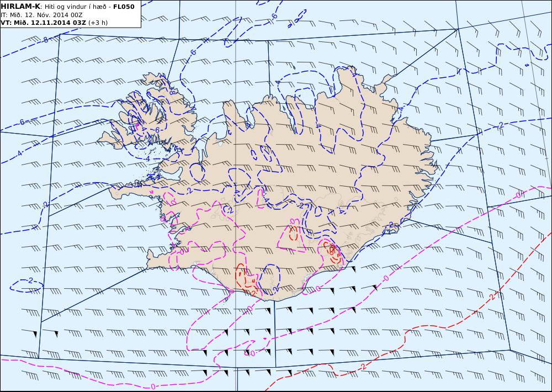
Task: Select the "FL050" flight level label
Action: point(124,7)
